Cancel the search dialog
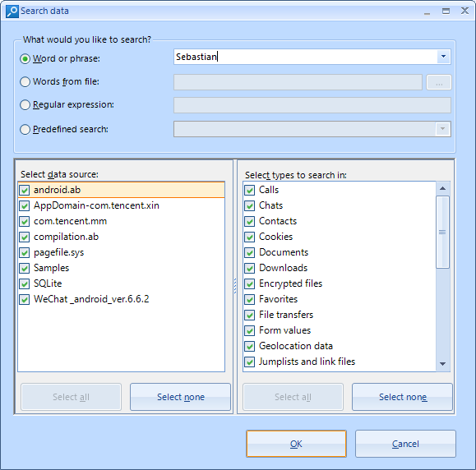This screenshot has width=476, height=470. (x=405, y=444)
